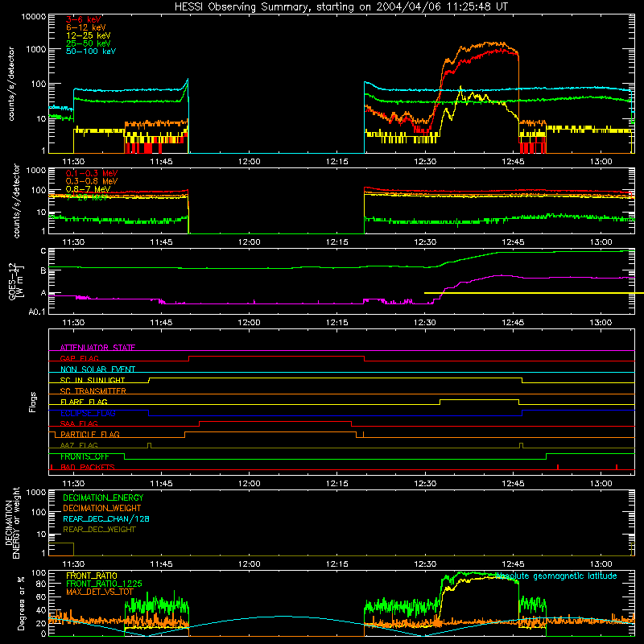Select the SC_IN_SUNLIGHT flag label
644x644 pixels.
click(93, 380)
